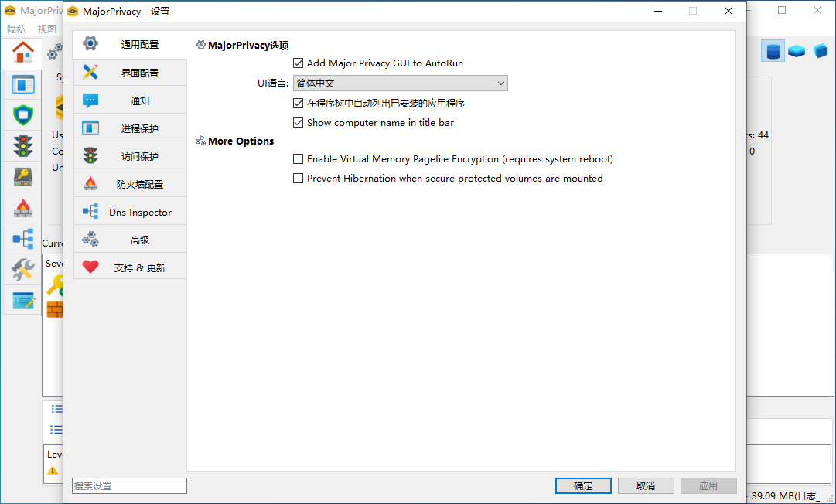Check Prevent Hibernation when volumes mounted
Viewport: 836px width, 504px height.
click(x=298, y=178)
